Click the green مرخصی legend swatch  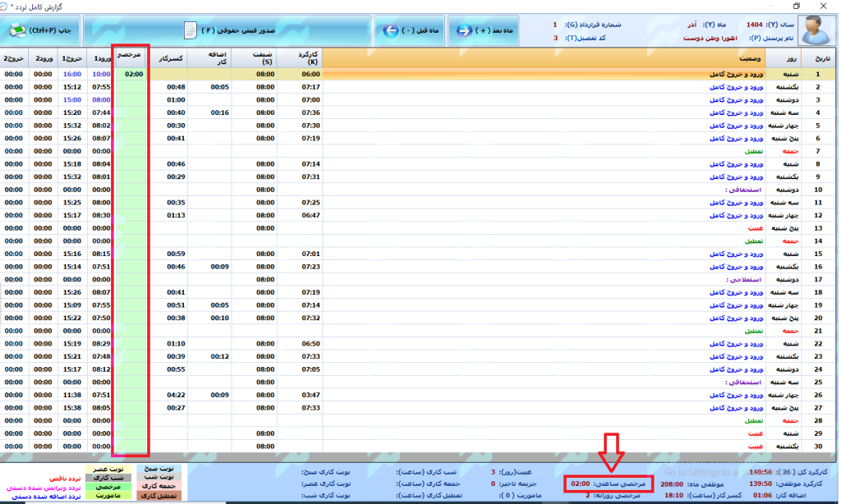(108, 487)
